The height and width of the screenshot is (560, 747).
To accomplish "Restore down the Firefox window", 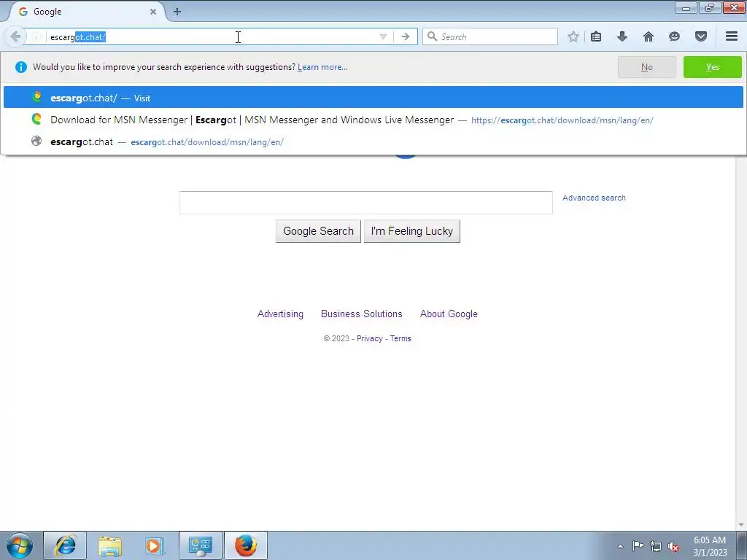I will coord(710,7).
